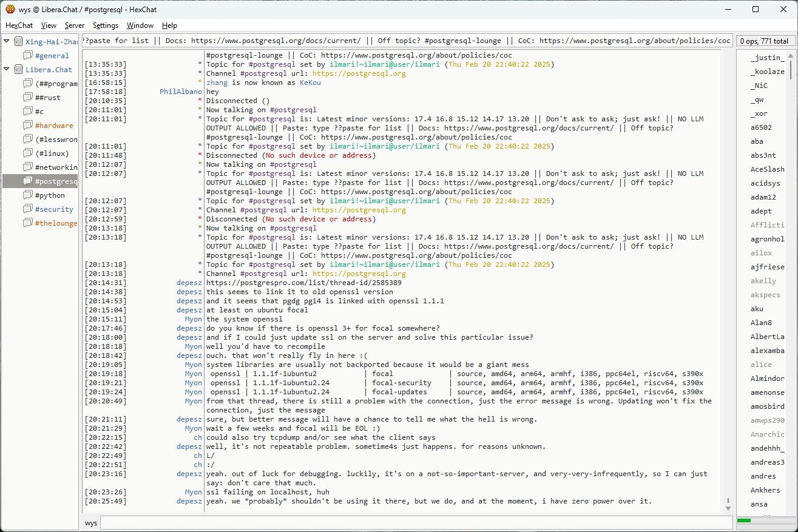Click the #hardware channel chat icon

(x=28, y=126)
